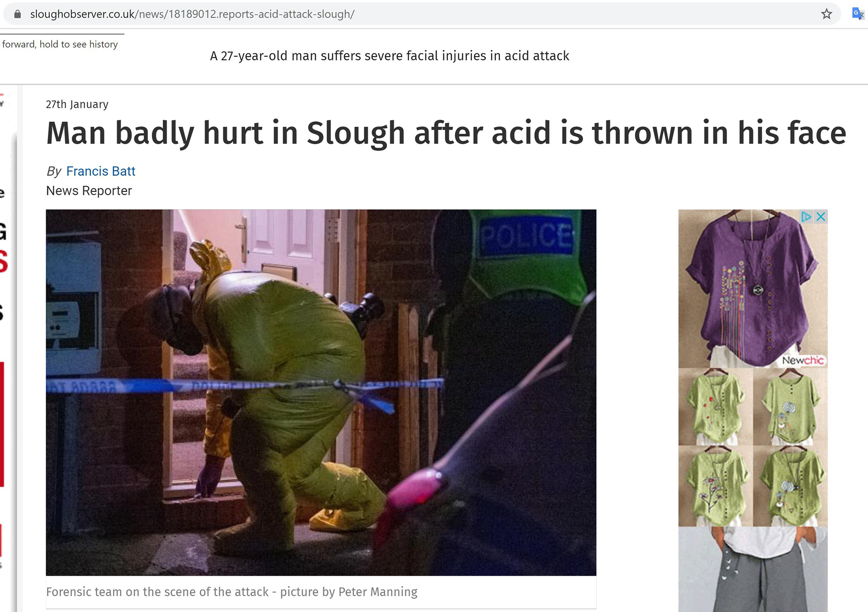Open the forensic team article photo
This screenshot has height=612, width=868.
click(x=321, y=392)
